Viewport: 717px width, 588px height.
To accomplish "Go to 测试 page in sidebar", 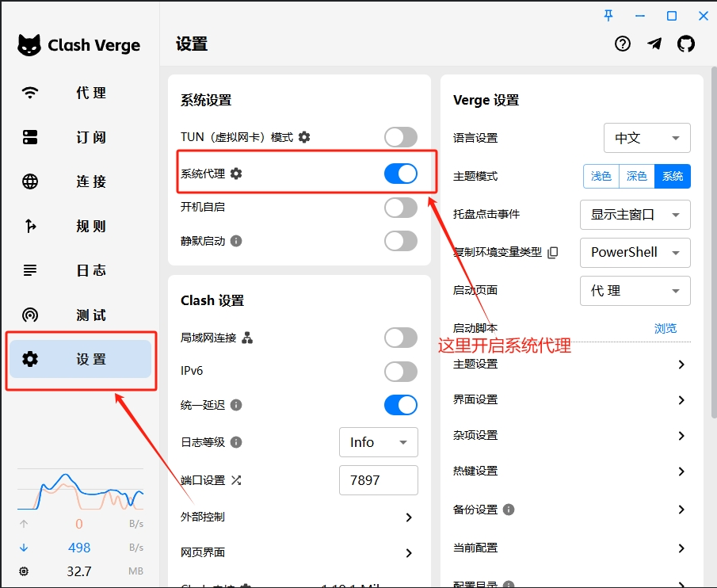I will (x=81, y=315).
